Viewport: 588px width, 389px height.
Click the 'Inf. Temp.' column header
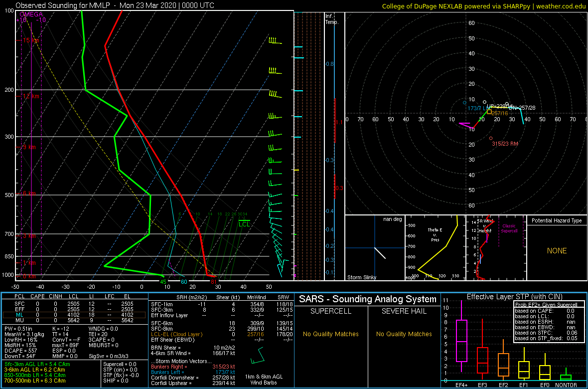click(332, 19)
